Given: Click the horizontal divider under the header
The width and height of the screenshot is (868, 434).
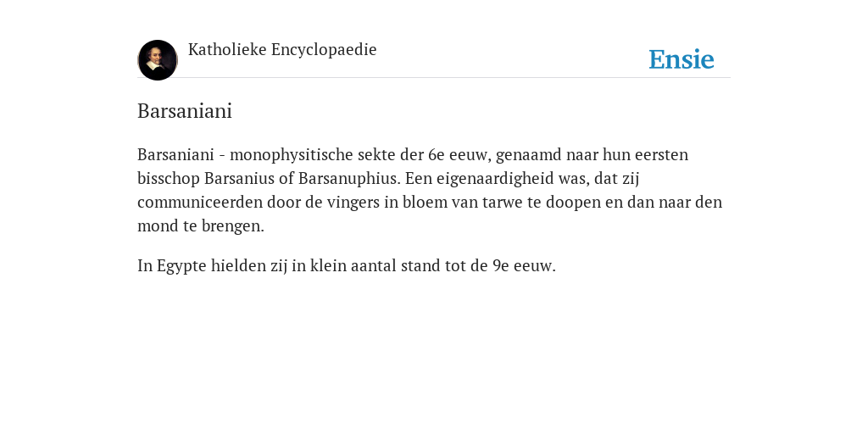Looking at the screenshot, I should pos(434,77).
